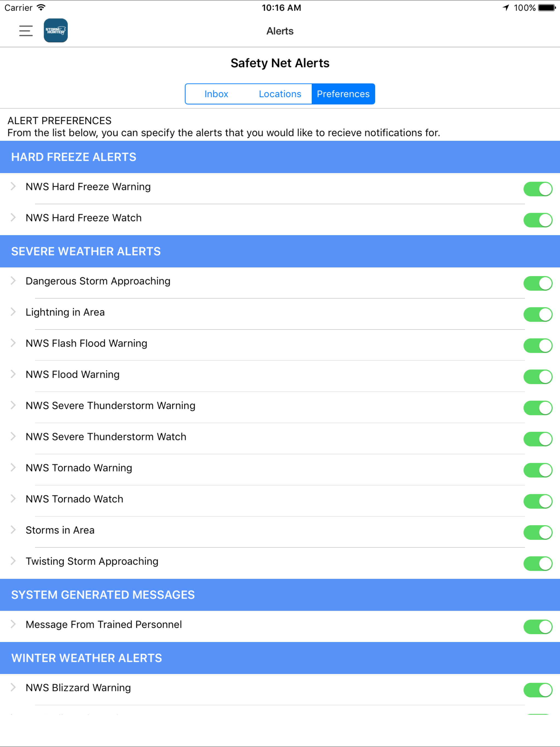Screen dimensions: 560x747
Task: Toggle NWS Tornado Watch switch
Action: [538, 501]
